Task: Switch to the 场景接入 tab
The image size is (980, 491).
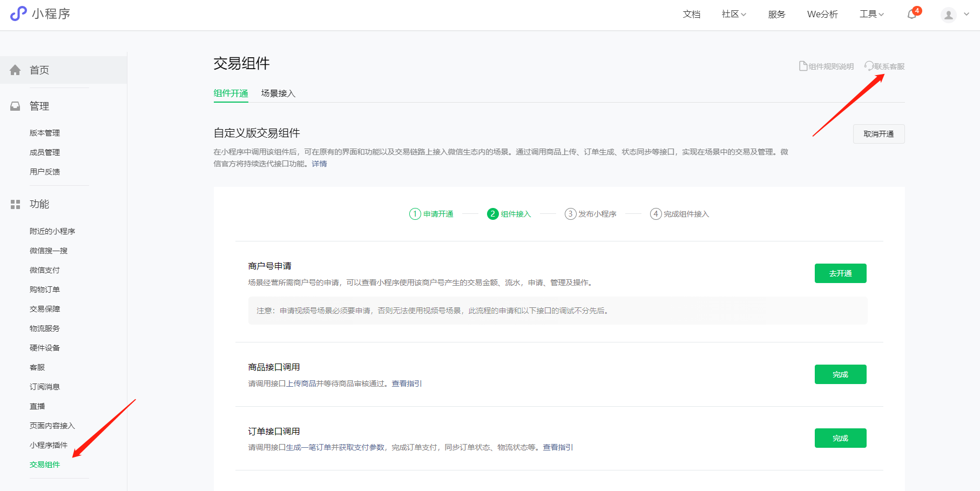Action: pyautogui.click(x=278, y=93)
